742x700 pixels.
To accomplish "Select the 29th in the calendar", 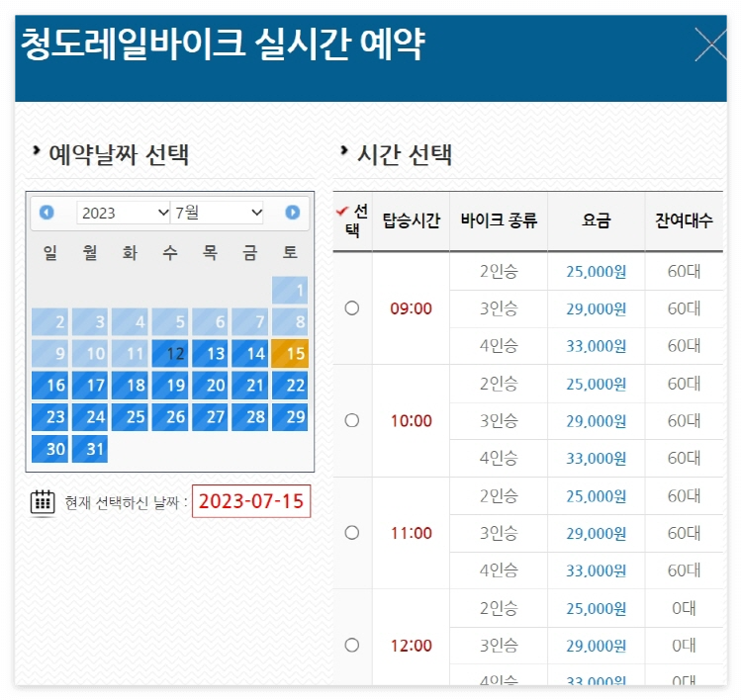I will click(x=290, y=416).
